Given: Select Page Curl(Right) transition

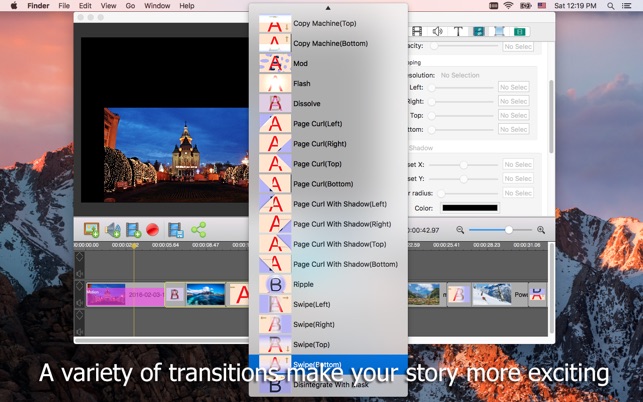Looking at the screenshot, I should click(x=328, y=144).
